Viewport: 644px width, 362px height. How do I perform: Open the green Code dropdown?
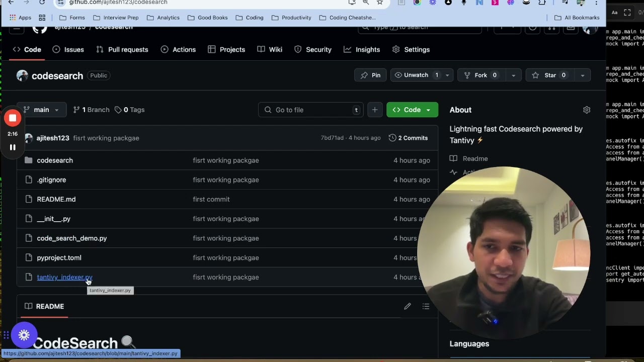coord(412,110)
